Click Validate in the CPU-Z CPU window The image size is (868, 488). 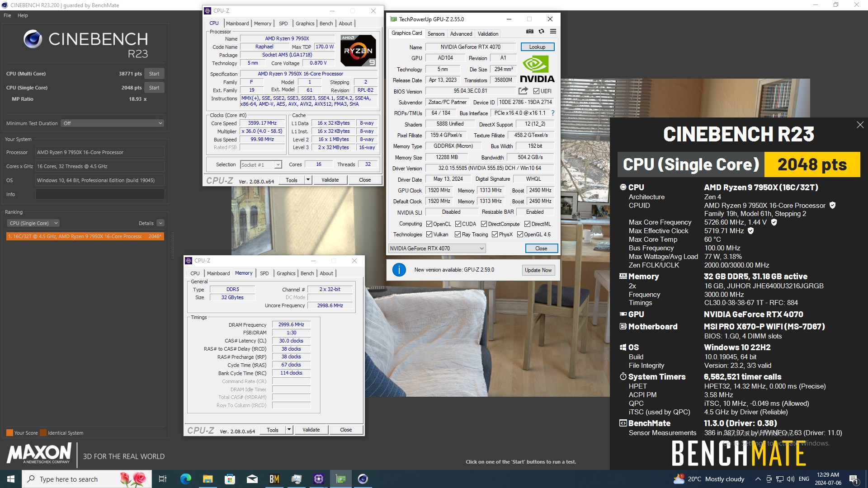pos(330,180)
